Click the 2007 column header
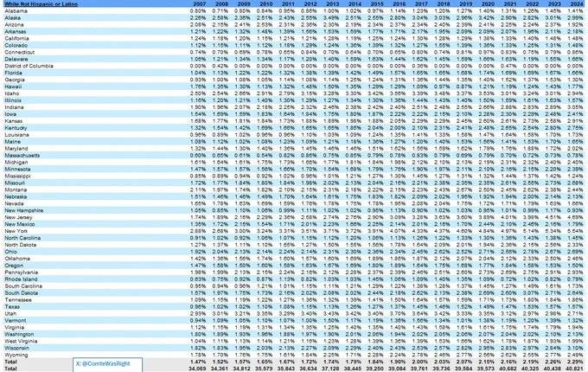Viewport: 588px width, 372px height. pos(200,3)
